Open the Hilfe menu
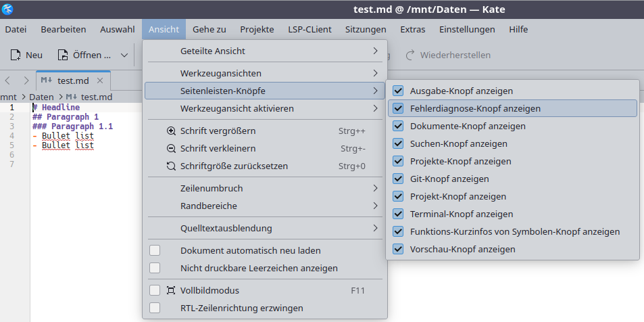Image resolution: width=644 pixels, height=322 pixels. 518,30
